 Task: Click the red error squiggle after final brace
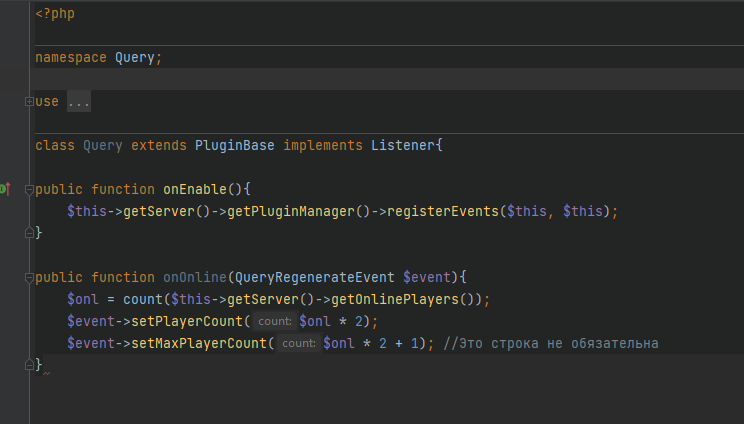(x=46, y=372)
